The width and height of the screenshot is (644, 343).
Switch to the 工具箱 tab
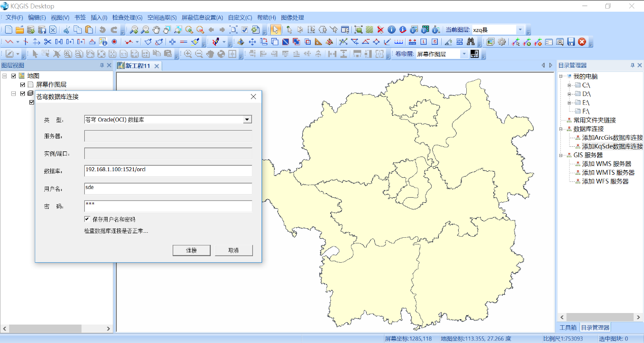(x=568, y=327)
